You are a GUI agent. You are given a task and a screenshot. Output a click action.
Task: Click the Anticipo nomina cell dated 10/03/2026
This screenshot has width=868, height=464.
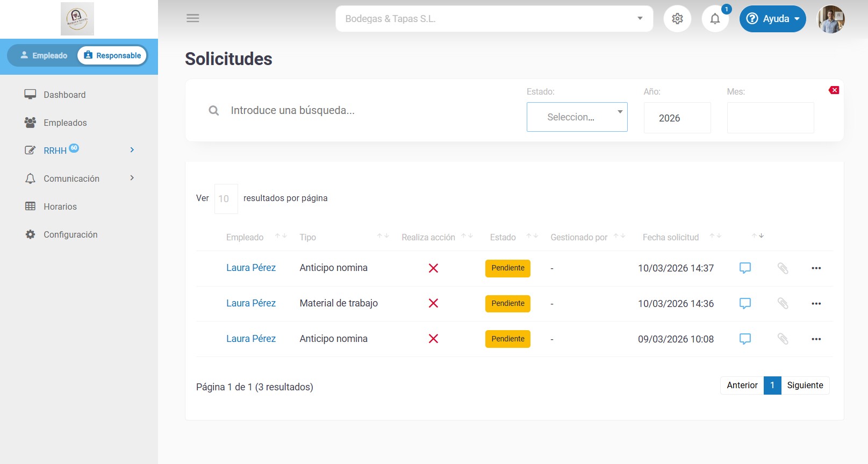(334, 268)
